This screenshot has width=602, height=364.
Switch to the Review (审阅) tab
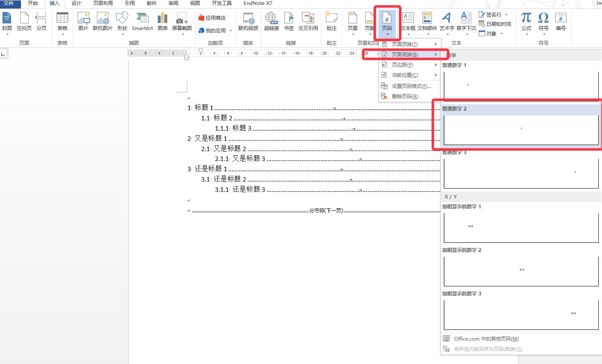click(x=173, y=3)
